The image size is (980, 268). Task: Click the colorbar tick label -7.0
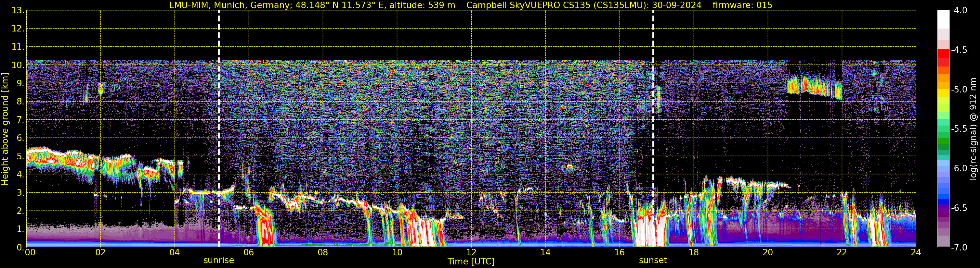click(x=959, y=248)
